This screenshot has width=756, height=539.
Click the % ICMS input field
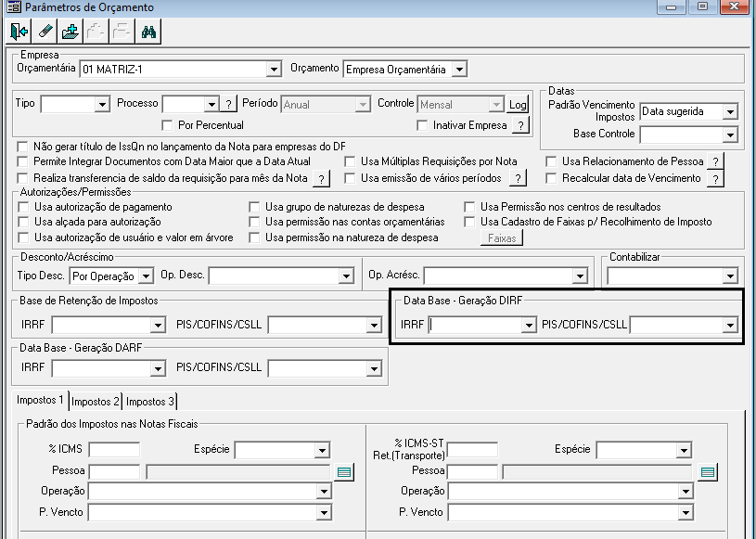[x=114, y=450]
